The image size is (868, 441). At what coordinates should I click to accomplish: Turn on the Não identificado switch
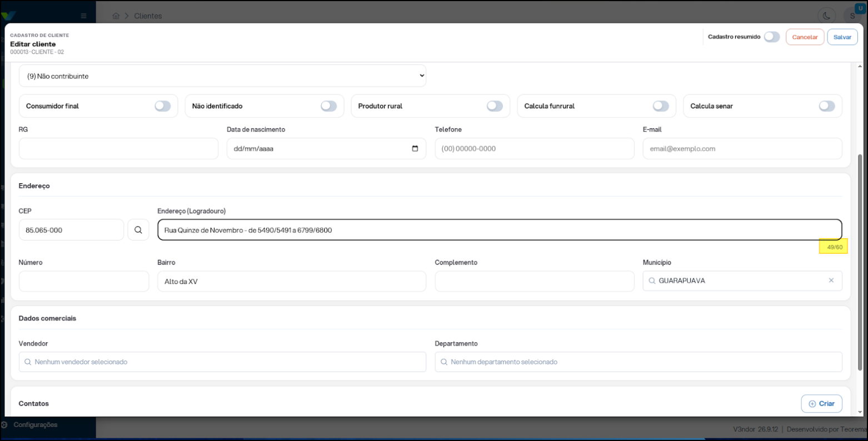(x=328, y=106)
